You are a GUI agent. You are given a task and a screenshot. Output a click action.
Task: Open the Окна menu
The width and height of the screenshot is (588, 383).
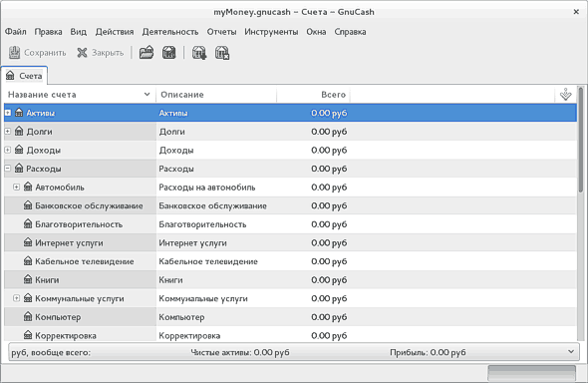tap(316, 32)
